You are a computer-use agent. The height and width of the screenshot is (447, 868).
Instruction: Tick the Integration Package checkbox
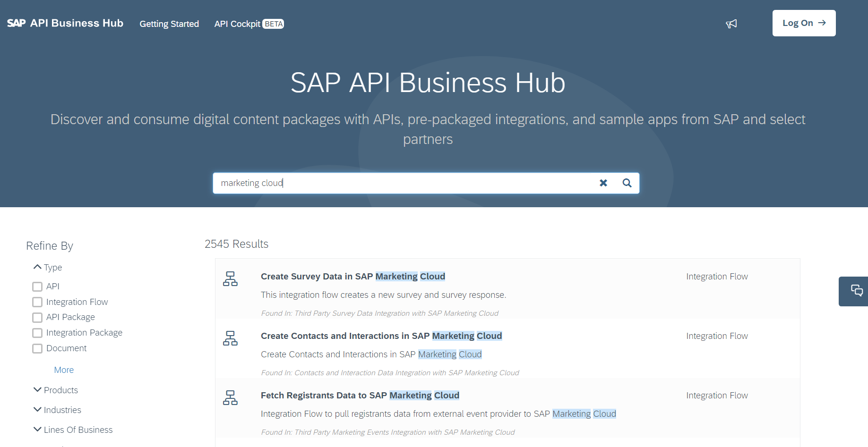point(37,333)
